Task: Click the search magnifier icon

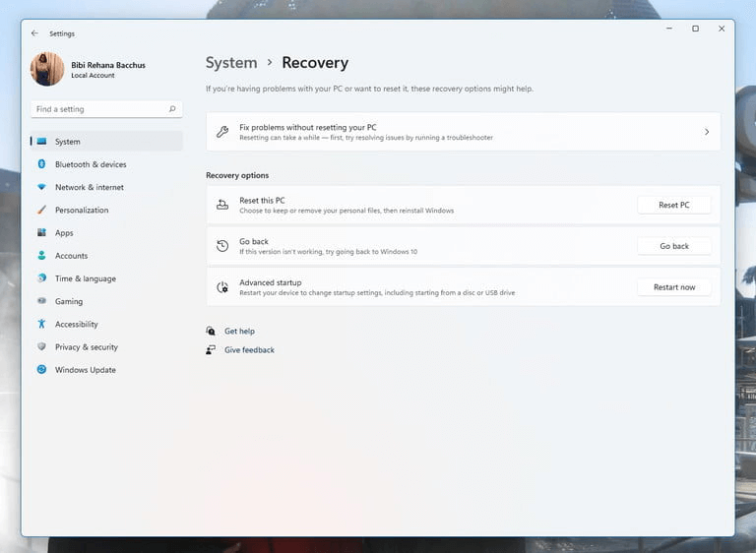Action: (x=172, y=109)
